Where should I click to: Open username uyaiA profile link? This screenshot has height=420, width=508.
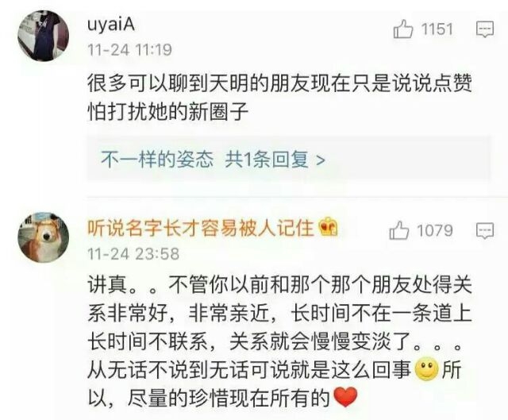[x=111, y=25]
